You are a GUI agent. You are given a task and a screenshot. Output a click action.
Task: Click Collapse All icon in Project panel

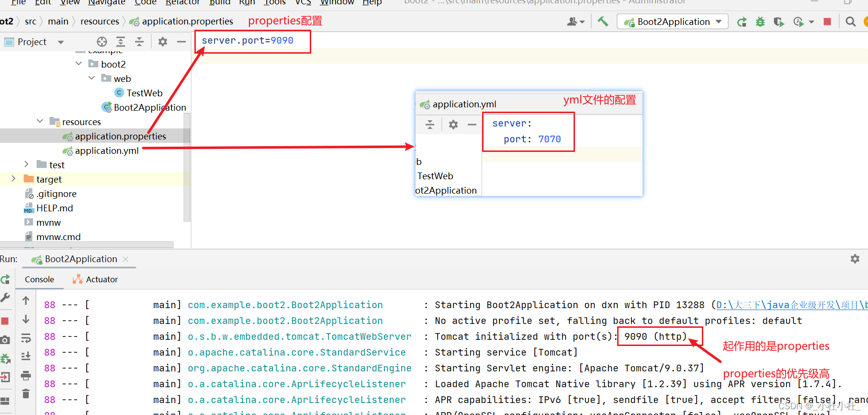pos(139,42)
